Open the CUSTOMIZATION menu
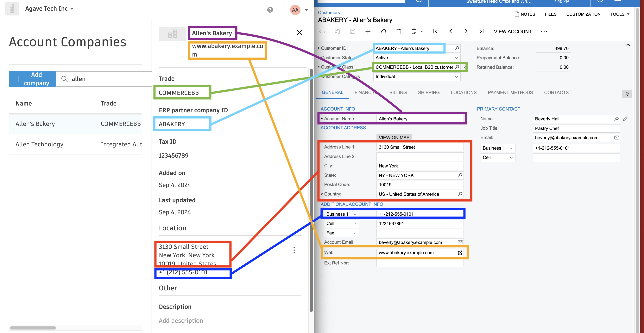The width and height of the screenshot is (644, 333). [x=583, y=14]
